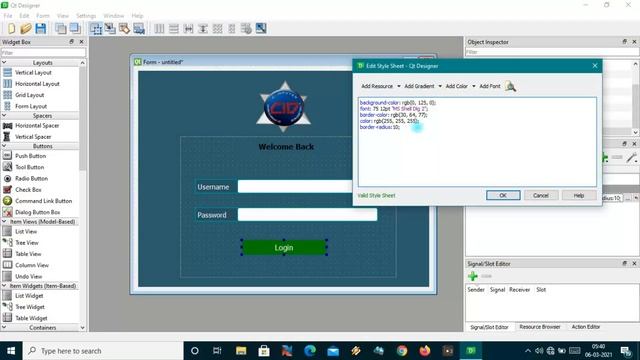Click the New form toolbar icon

(x=11, y=29)
